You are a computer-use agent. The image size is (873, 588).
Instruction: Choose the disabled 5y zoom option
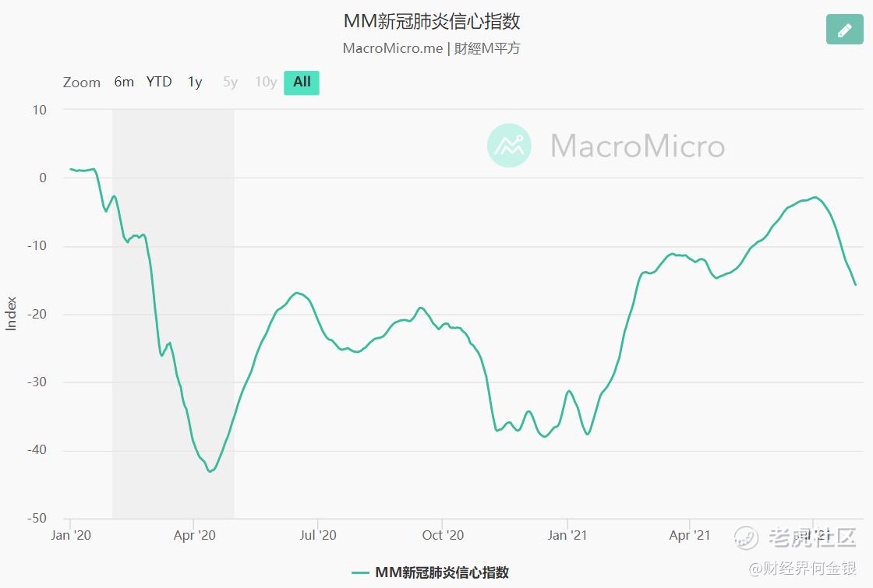(230, 83)
